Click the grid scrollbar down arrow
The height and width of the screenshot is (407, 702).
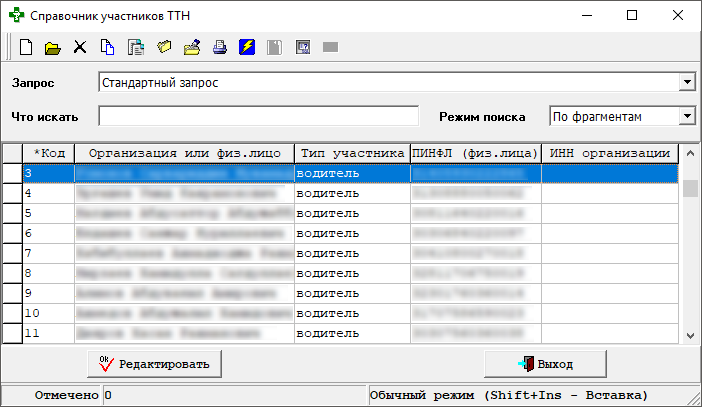coord(690,335)
